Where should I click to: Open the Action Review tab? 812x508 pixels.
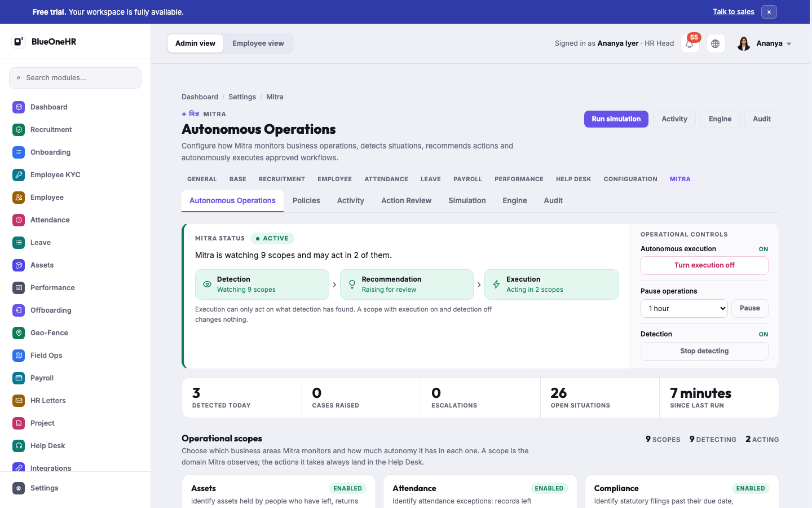(x=406, y=201)
